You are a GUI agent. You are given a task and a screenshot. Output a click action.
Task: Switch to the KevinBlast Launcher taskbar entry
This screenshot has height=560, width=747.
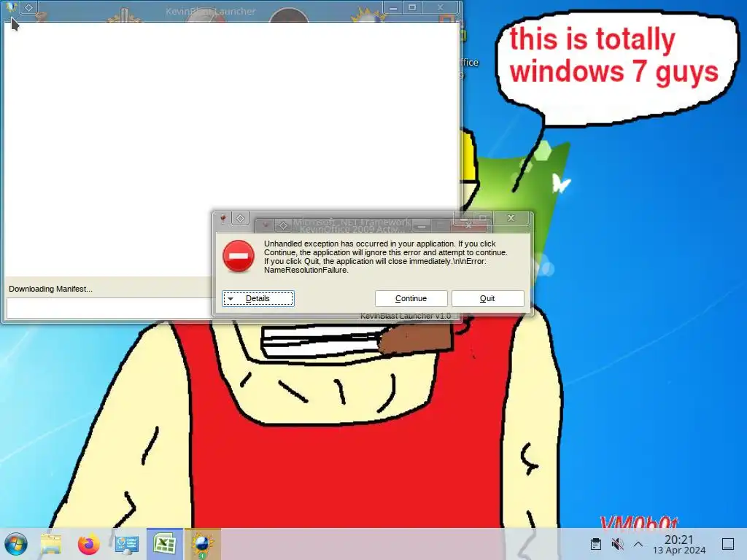click(x=203, y=544)
